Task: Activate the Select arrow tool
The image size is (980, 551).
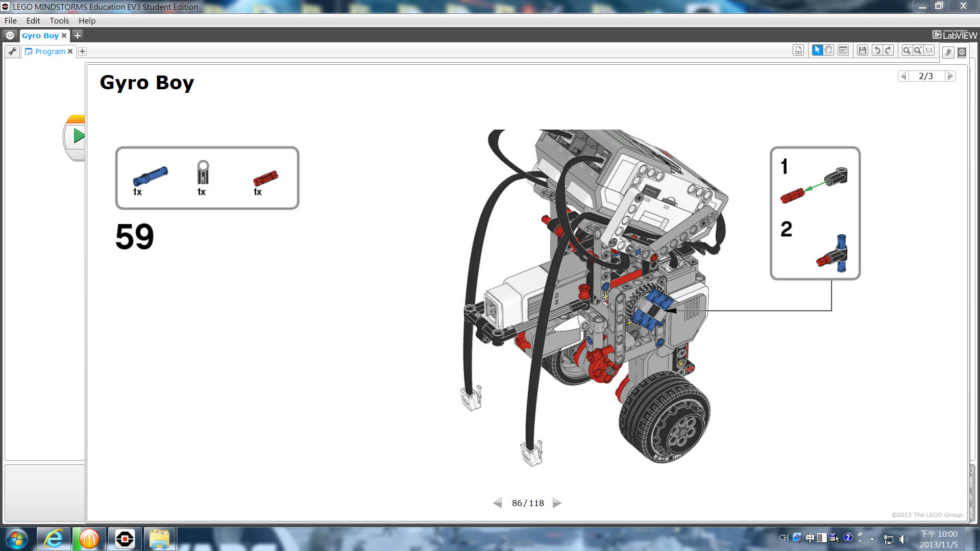Action: pos(817,50)
